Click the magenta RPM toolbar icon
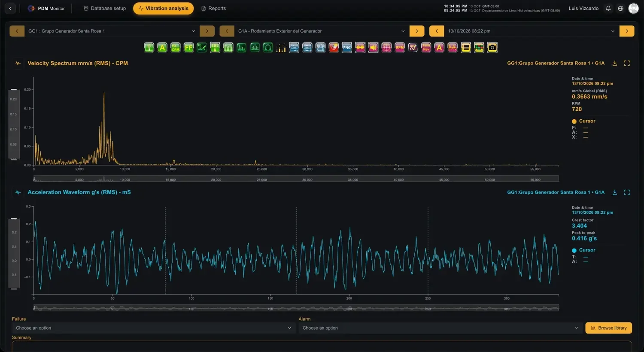 click(x=400, y=48)
